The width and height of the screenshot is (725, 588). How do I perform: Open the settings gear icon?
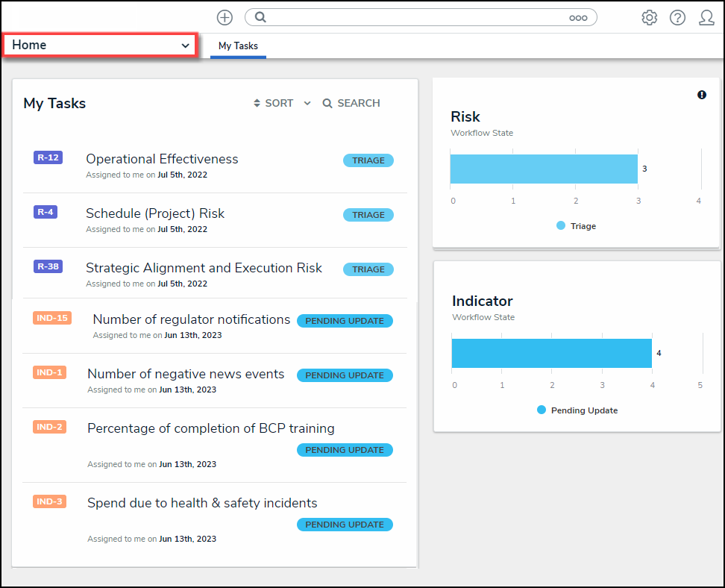pos(649,17)
